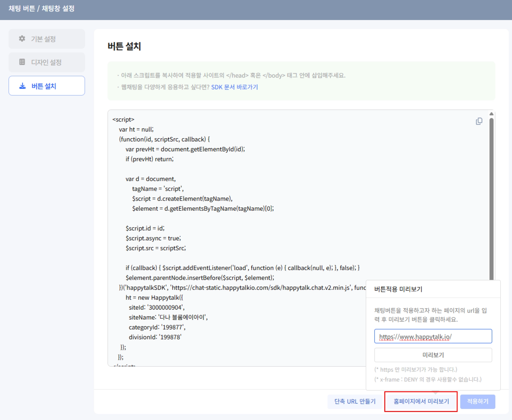Click the download icon beside 버튼 설치

coord(22,86)
